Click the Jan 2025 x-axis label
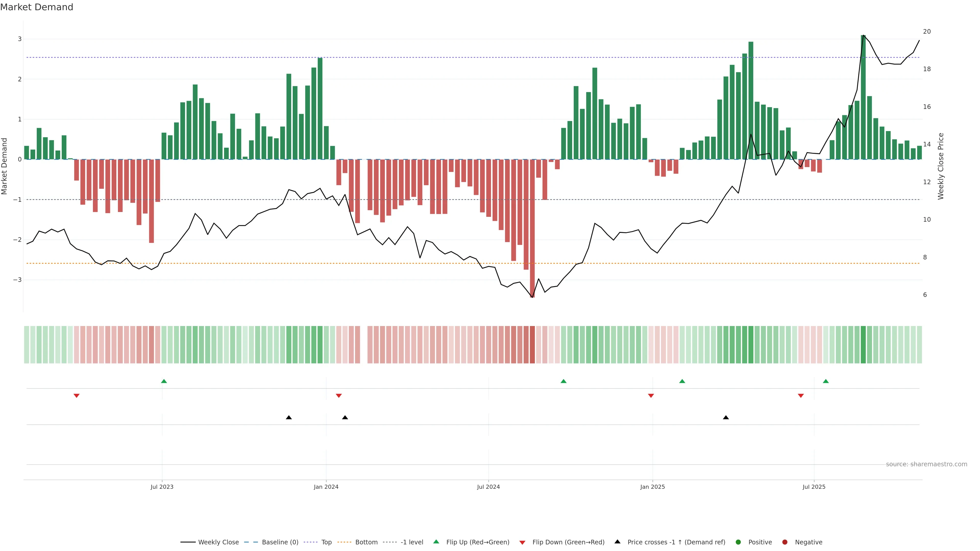This screenshot has width=980, height=551. pos(652,487)
